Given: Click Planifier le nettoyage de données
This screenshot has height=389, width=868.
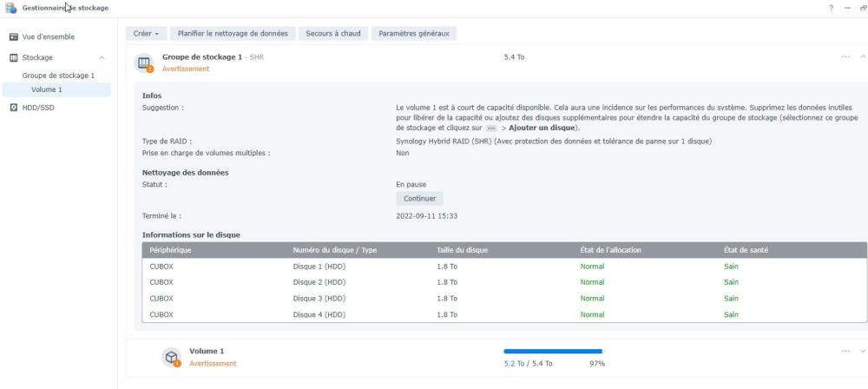Looking at the screenshot, I should click(x=232, y=34).
